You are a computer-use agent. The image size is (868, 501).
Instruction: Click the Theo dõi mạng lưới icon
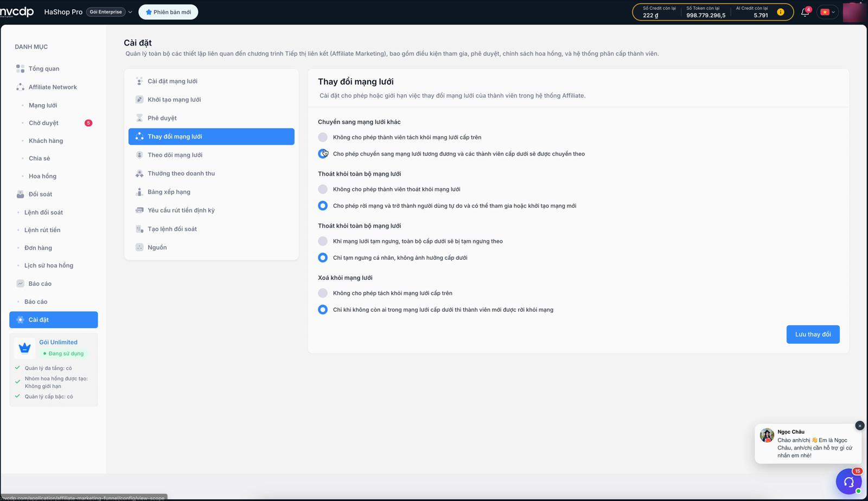[x=139, y=155]
